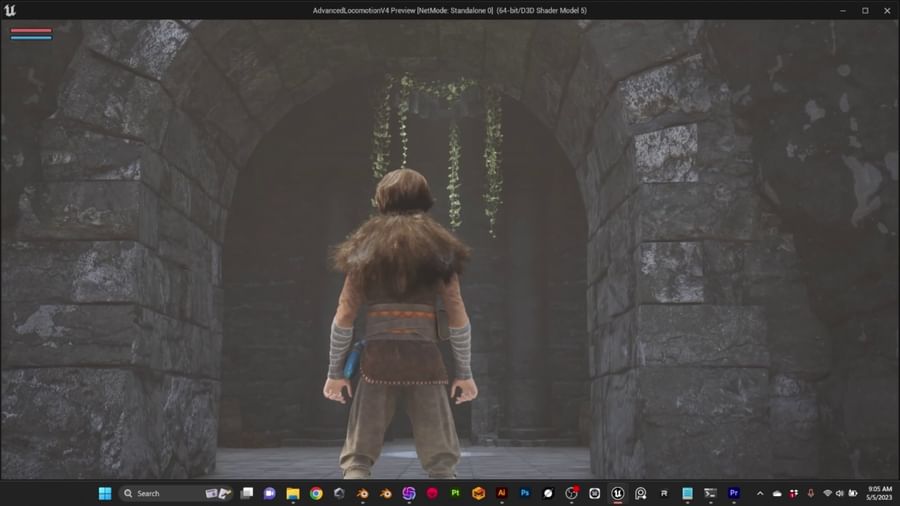Image resolution: width=900 pixels, height=506 pixels.
Task: Open Google Chrome from the taskbar
Action: coord(316,493)
